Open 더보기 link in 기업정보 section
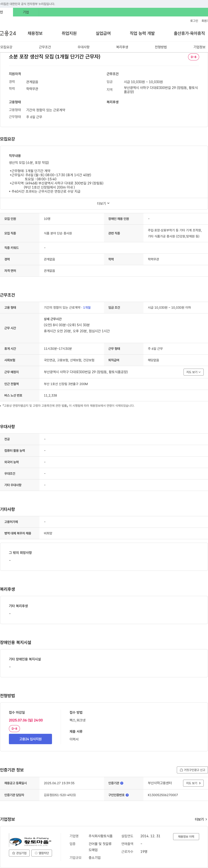Viewport: 208px width, 868px height. tap(201, 819)
